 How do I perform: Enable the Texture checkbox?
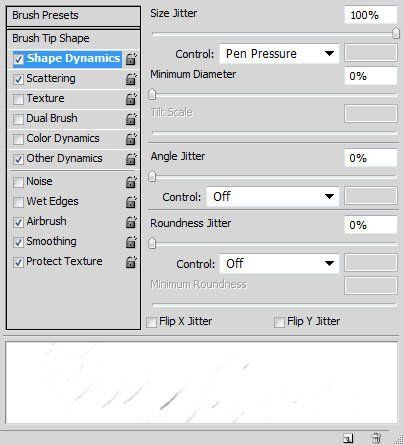pyautogui.click(x=18, y=99)
